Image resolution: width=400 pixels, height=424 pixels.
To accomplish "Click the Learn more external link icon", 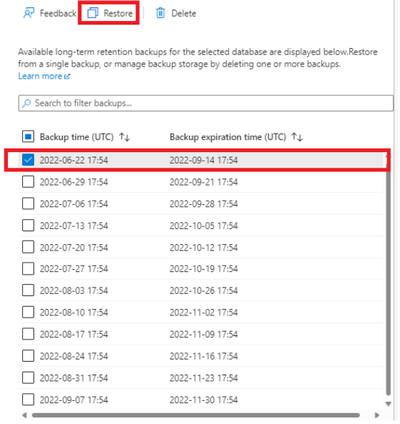I will pos(67,76).
